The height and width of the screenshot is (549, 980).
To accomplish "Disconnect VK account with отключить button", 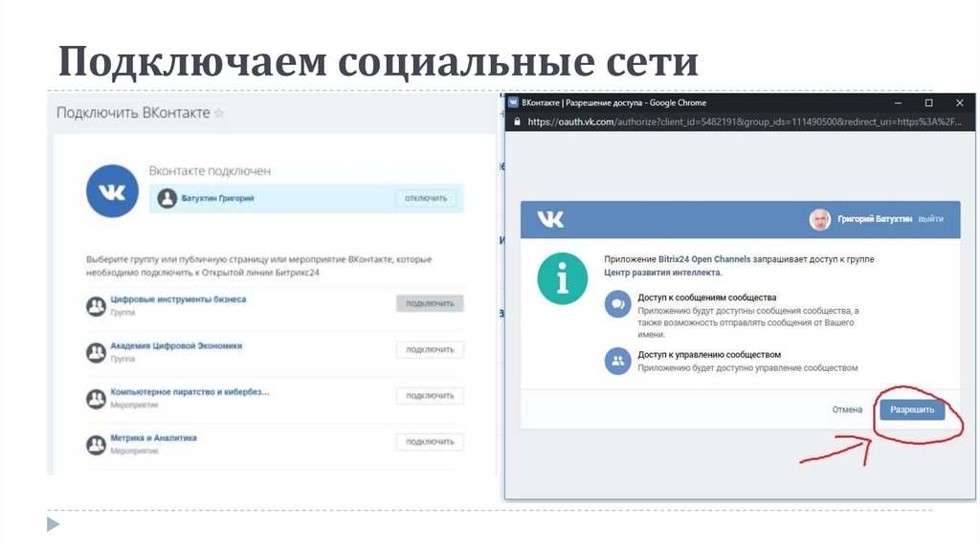I will coord(426,199).
